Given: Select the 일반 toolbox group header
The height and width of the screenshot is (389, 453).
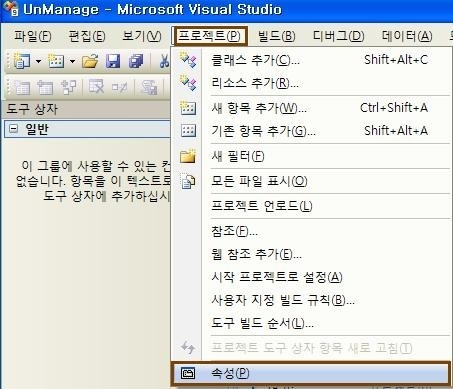Looking at the screenshot, I should [87, 129].
